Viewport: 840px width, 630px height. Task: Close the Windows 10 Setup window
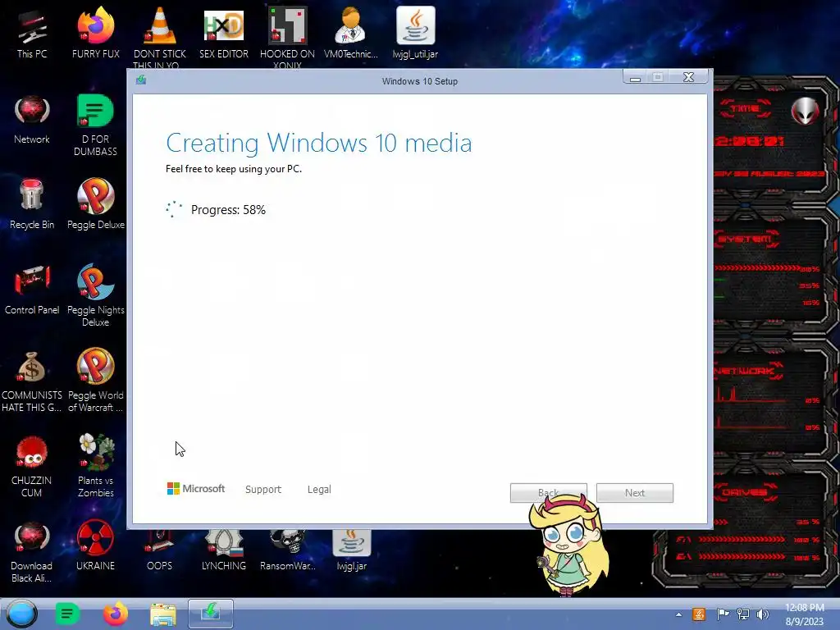(688, 77)
